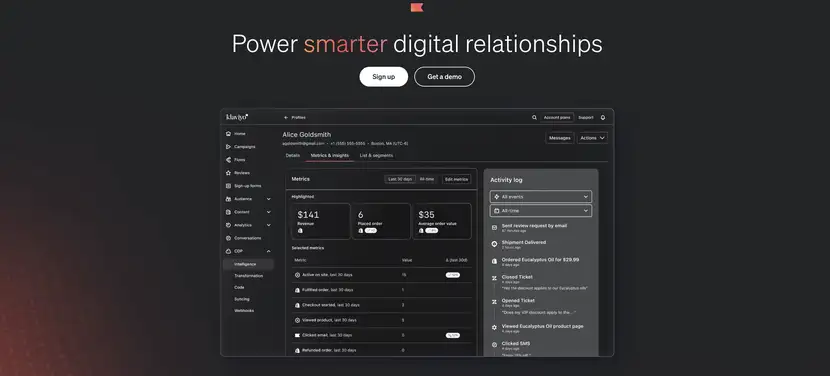Click Fulfilled order row Shopify icon
Image resolution: width=830 pixels, height=376 pixels.
coord(297,290)
